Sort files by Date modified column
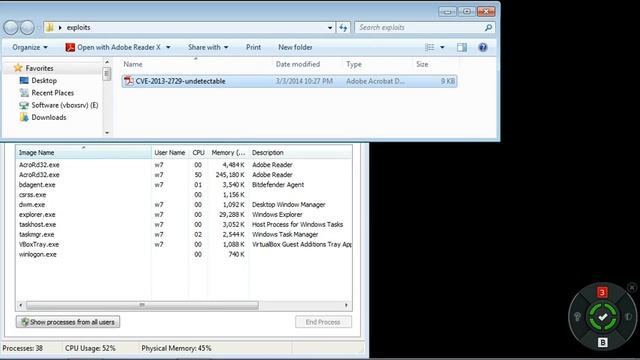 (x=307, y=64)
